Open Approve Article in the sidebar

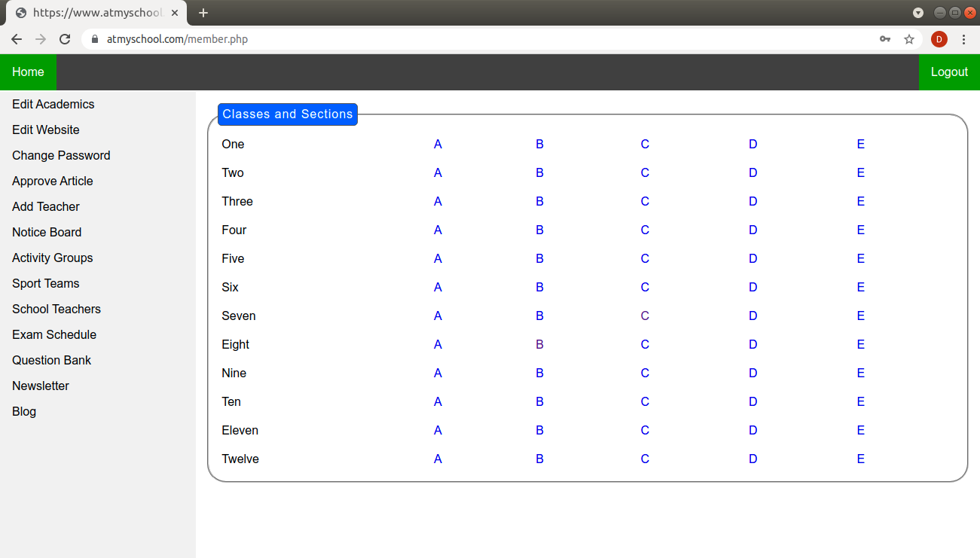[53, 181]
